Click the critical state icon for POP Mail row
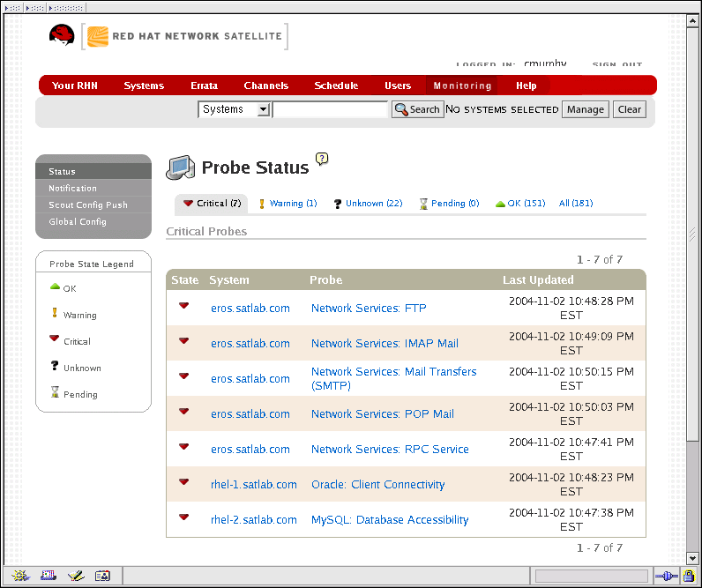 click(x=183, y=411)
